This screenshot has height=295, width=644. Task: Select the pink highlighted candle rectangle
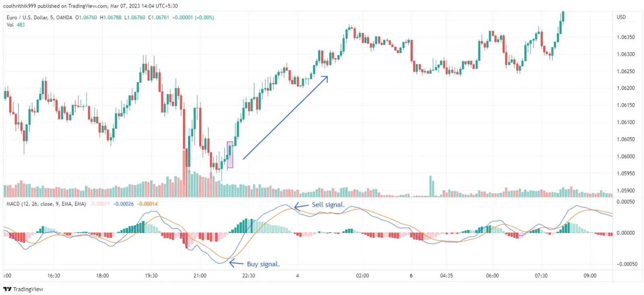point(230,155)
